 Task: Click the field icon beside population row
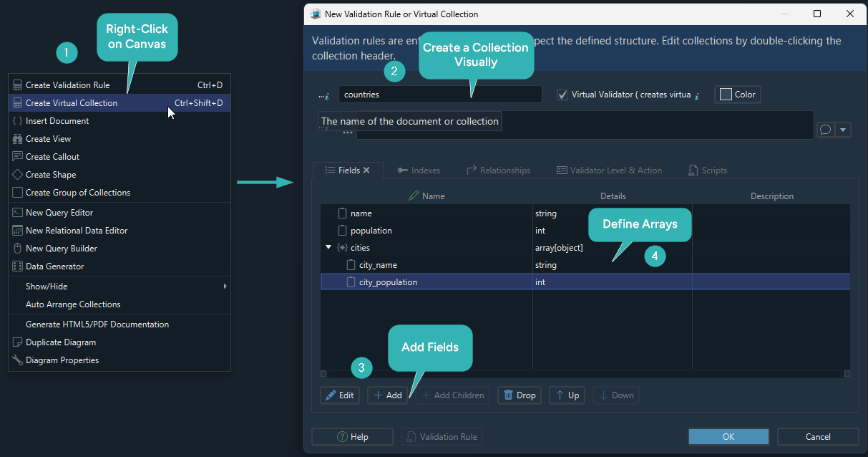(x=342, y=231)
